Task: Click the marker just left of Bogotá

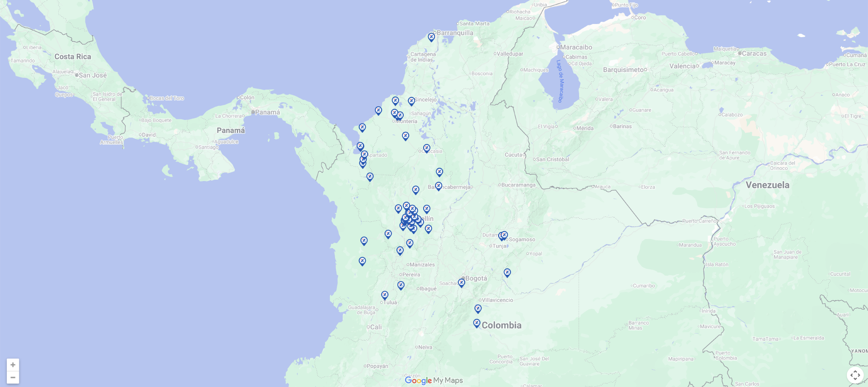Action: pyautogui.click(x=462, y=282)
